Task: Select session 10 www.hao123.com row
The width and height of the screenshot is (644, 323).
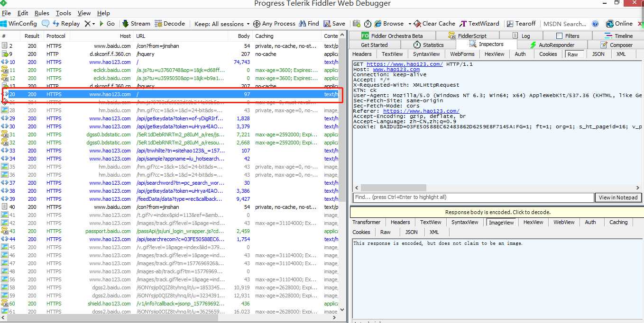Action: coord(169,62)
